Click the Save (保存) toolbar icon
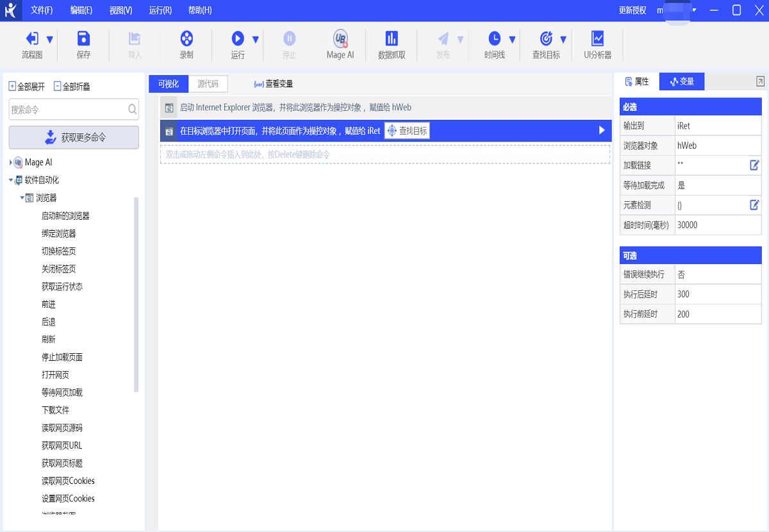 point(83,39)
